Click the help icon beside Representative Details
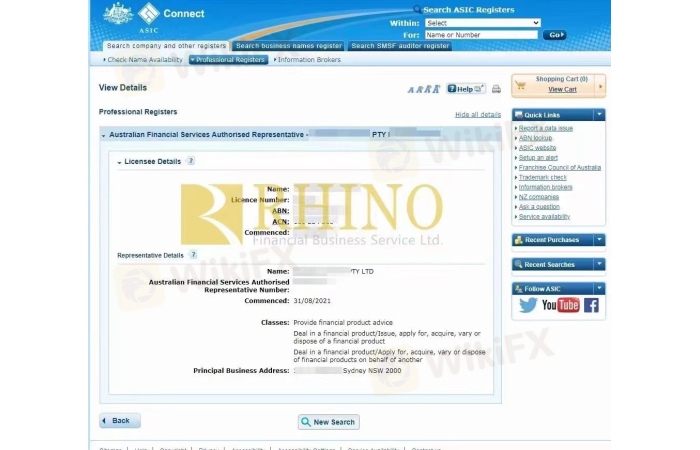Image resolution: width=700 pixels, height=450 pixels. tap(194, 255)
